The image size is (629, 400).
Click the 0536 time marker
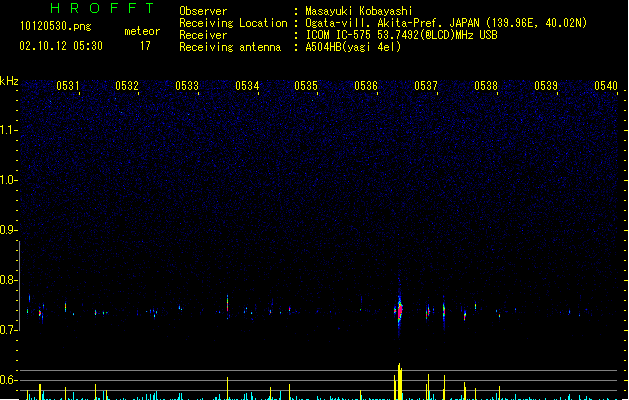click(x=366, y=86)
